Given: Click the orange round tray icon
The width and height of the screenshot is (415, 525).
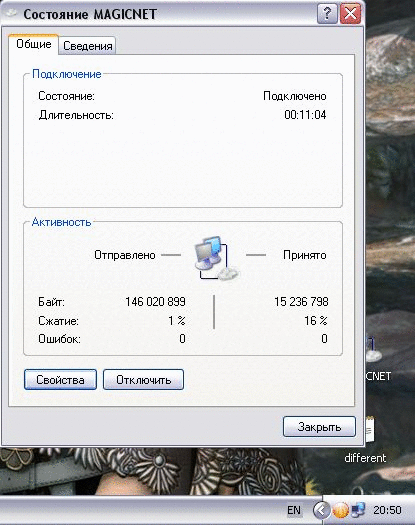Looking at the screenshot, I should (340, 510).
